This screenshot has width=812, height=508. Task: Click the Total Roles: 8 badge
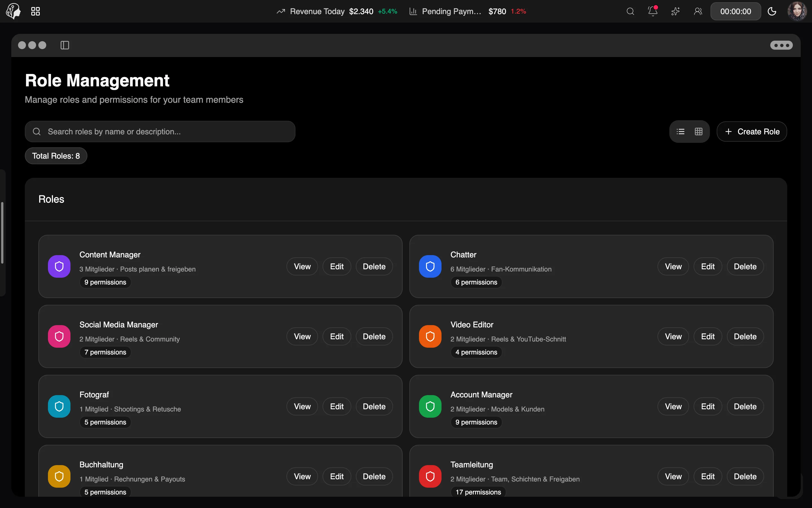tap(56, 156)
